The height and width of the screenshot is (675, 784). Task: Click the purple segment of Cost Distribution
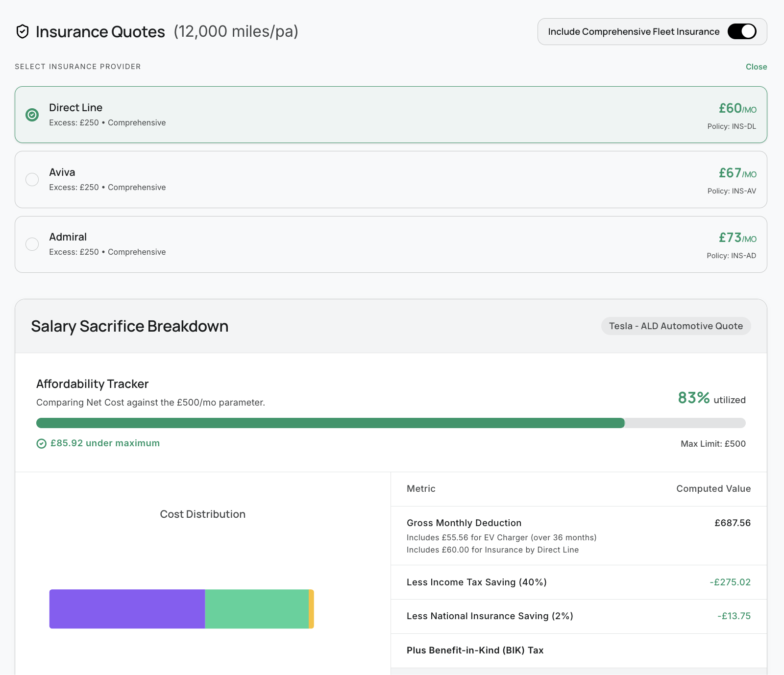click(127, 609)
